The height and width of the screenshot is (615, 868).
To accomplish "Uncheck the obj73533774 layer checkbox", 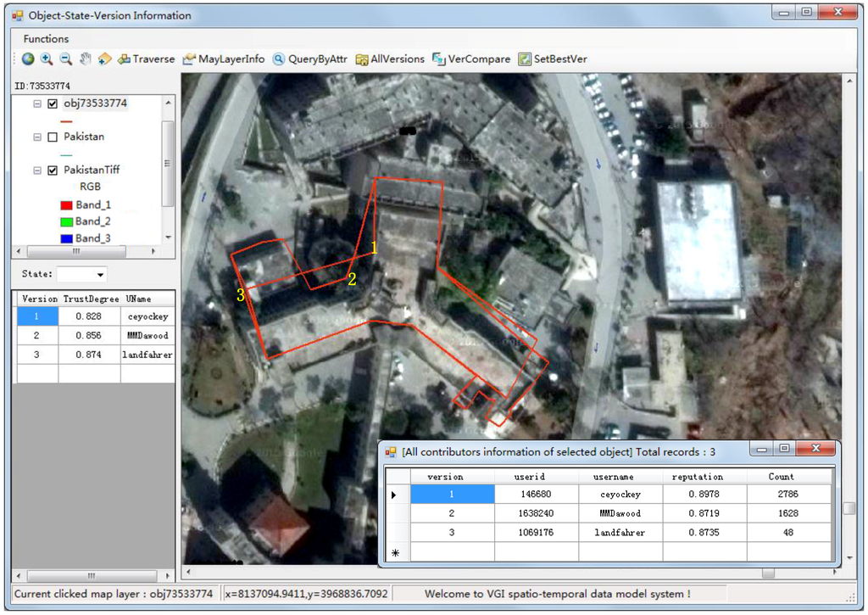I will pyautogui.click(x=53, y=103).
